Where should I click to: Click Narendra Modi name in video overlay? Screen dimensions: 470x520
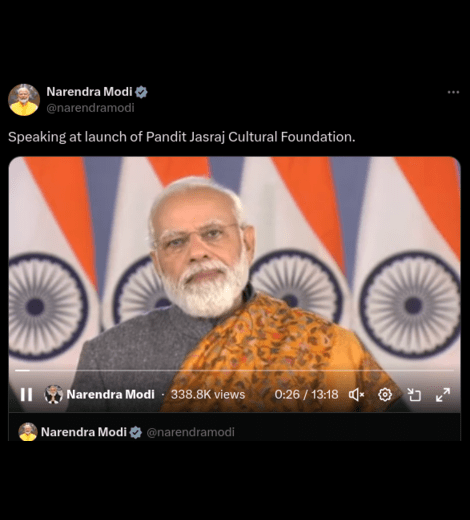[110, 395]
